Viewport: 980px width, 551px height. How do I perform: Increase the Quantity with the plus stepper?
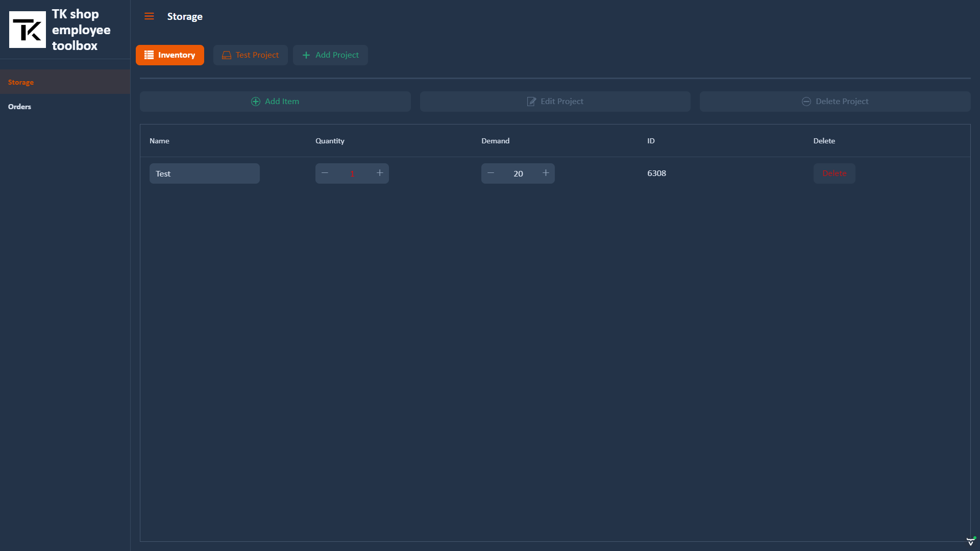point(379,173)
